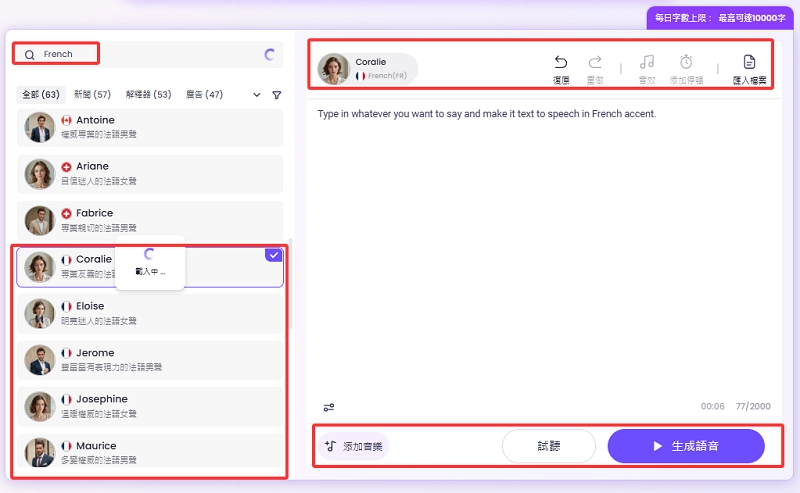Viewport: 800px width, 493px height.
Task: Toggle the checkmark on Coralie card
Action: tap(273, 255)
